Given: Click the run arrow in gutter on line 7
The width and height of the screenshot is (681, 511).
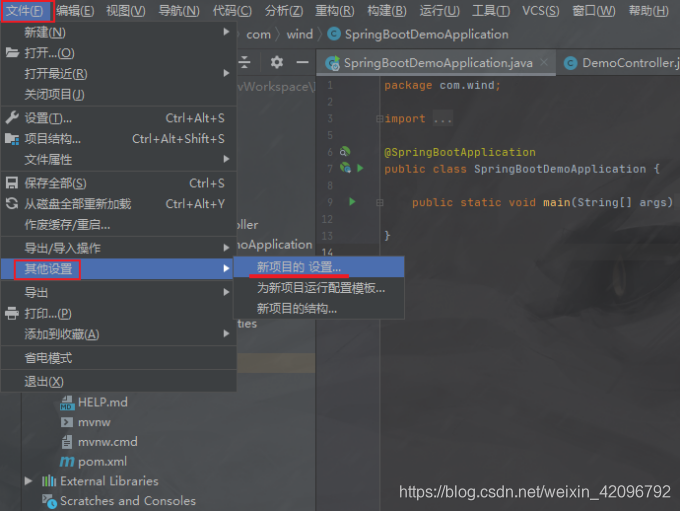Looking at the screenshot, I should coord(360,168).
